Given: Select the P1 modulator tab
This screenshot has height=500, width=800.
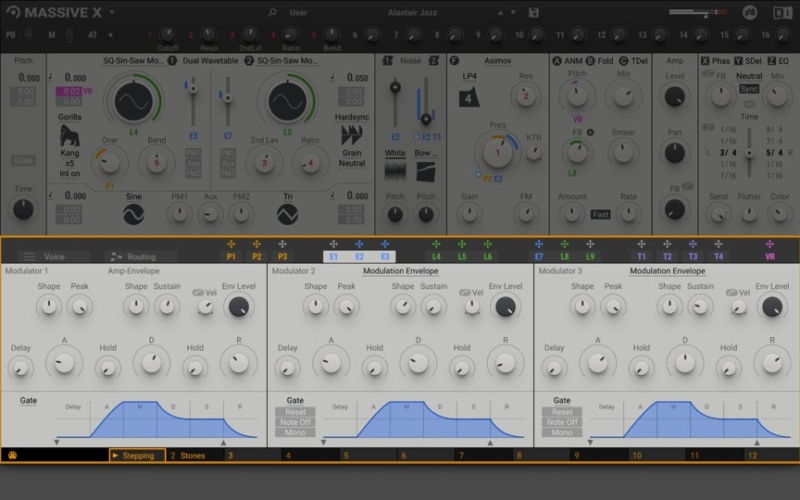Looking at the screenshot, I should point(231,257).
